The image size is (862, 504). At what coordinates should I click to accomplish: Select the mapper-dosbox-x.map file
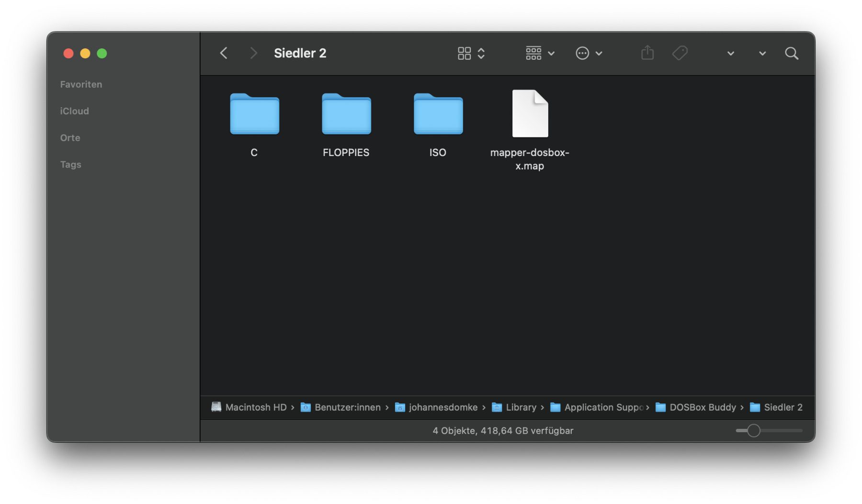(x=530, y=115)
